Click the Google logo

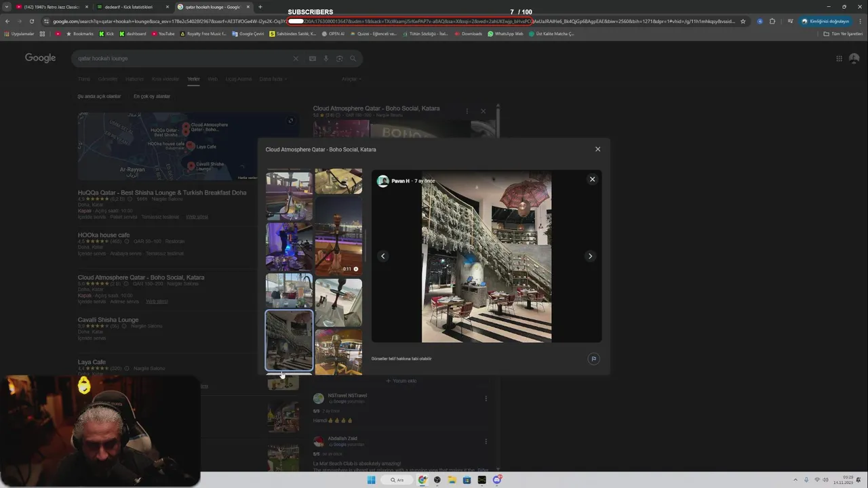(x=40, y=58)
